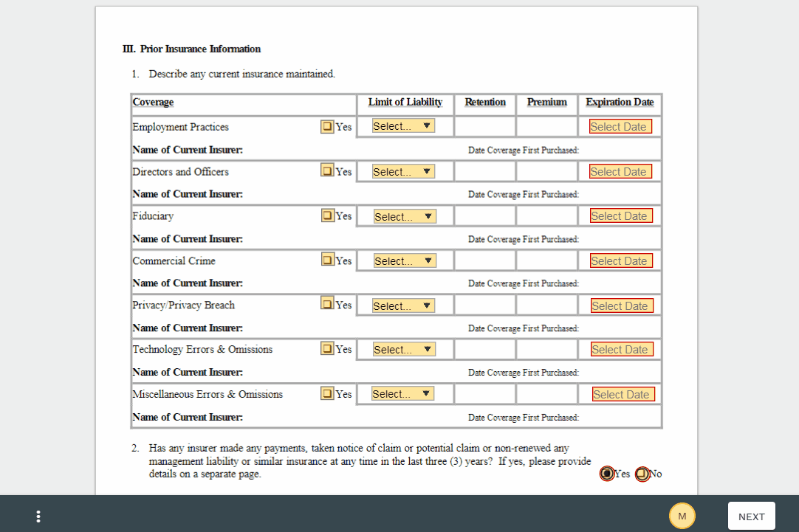The height and width of the screenshot is (532, 799).
Task: Check Yes for Employment Practices coverage
Action: (x=327, y=126)
